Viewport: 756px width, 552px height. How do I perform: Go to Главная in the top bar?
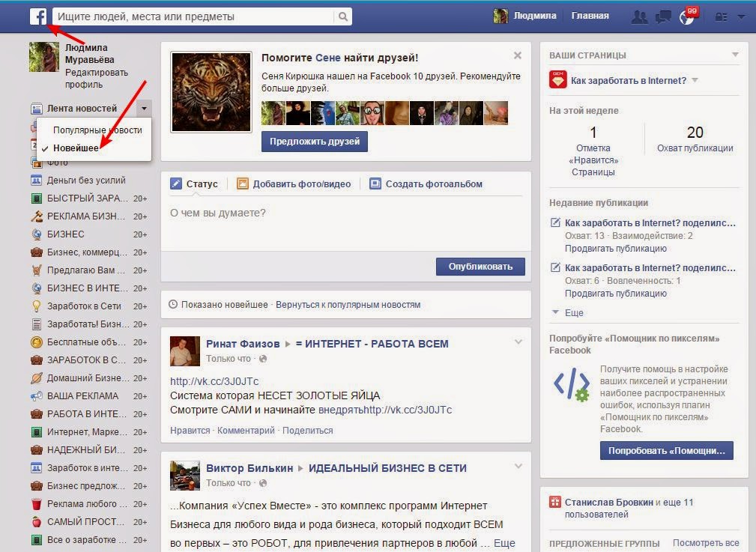(x=590, y=16)
